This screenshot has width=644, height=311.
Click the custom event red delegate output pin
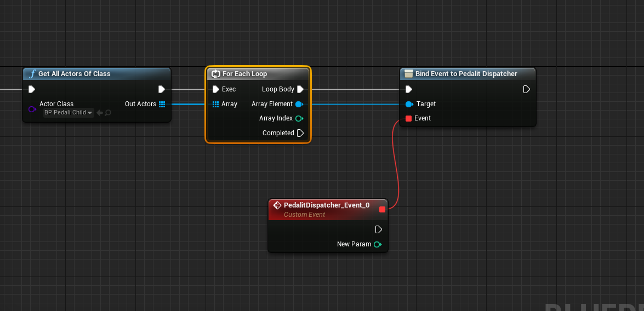(x=383, y=209)
